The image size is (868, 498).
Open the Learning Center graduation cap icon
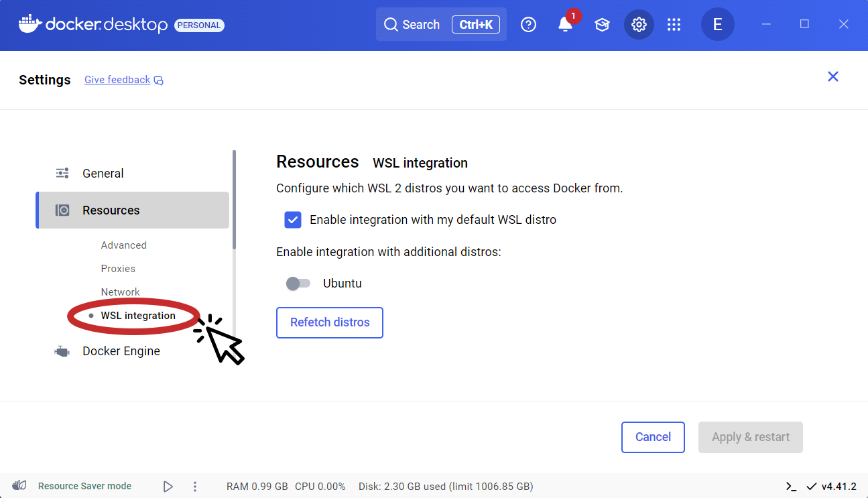[602, 24]
